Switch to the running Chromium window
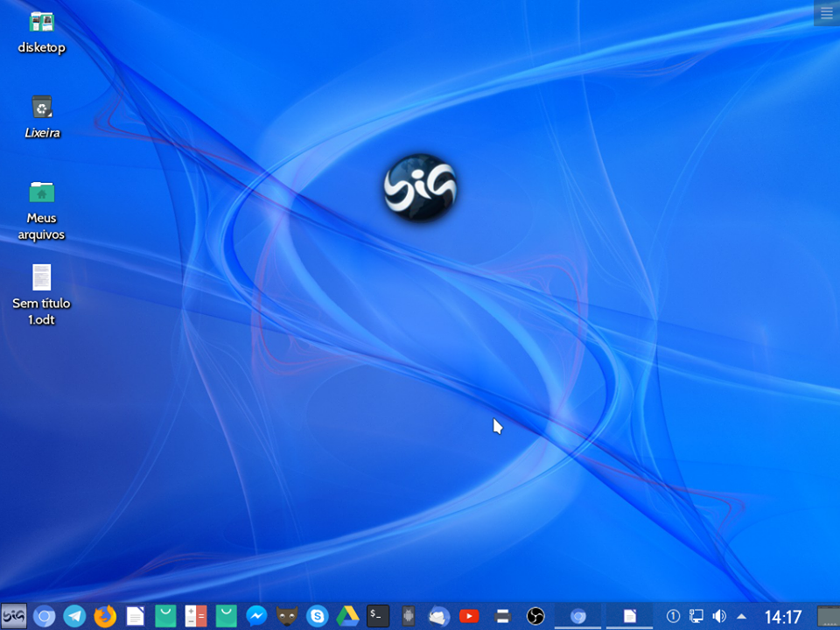Image resolution: width=840 pixels, height=630 pixels. (577, 615)
